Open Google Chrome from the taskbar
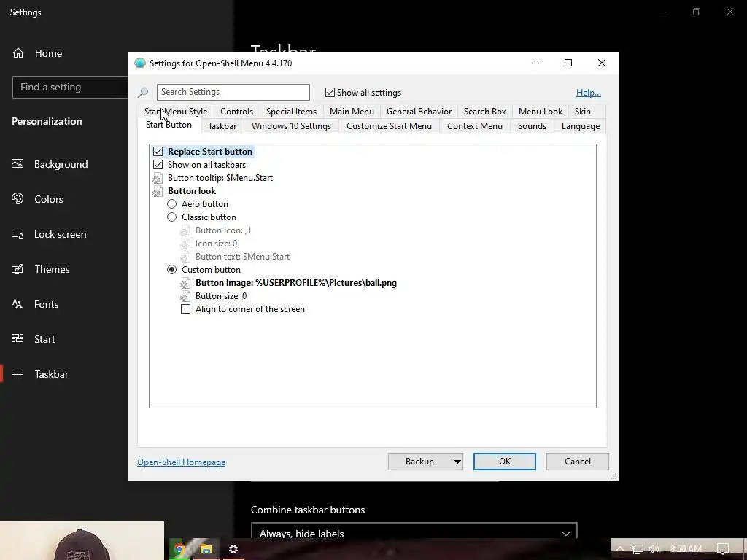Image resolution: width=747 pixels, height=560 pixels. tap(179, 549)
